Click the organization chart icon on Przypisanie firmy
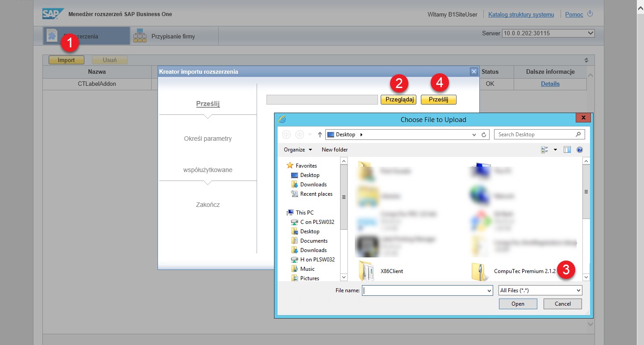644x345 pixels. [140, 35]
